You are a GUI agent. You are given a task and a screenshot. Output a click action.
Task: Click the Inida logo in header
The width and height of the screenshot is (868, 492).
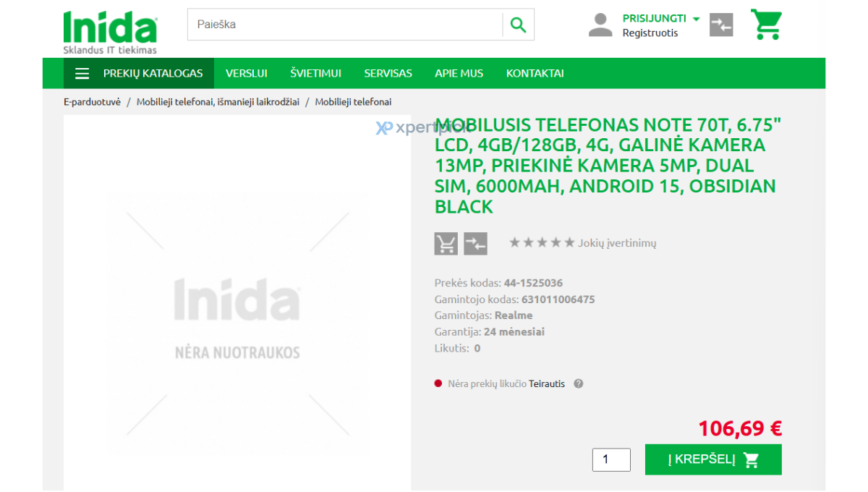coord(110,32)
